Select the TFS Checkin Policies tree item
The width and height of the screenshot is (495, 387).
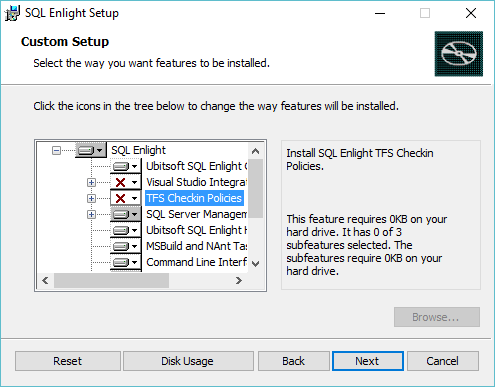coord(194,198)
